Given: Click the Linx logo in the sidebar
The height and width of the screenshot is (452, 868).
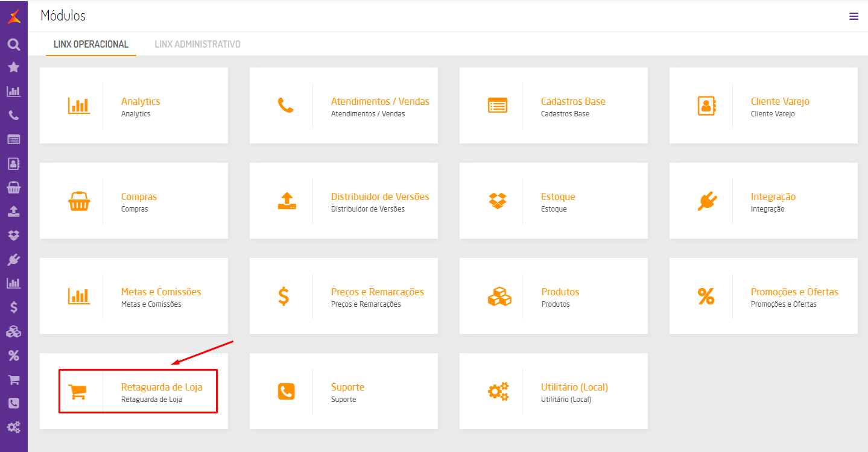Looking at the screenshot, I should [x=13, y=16].
